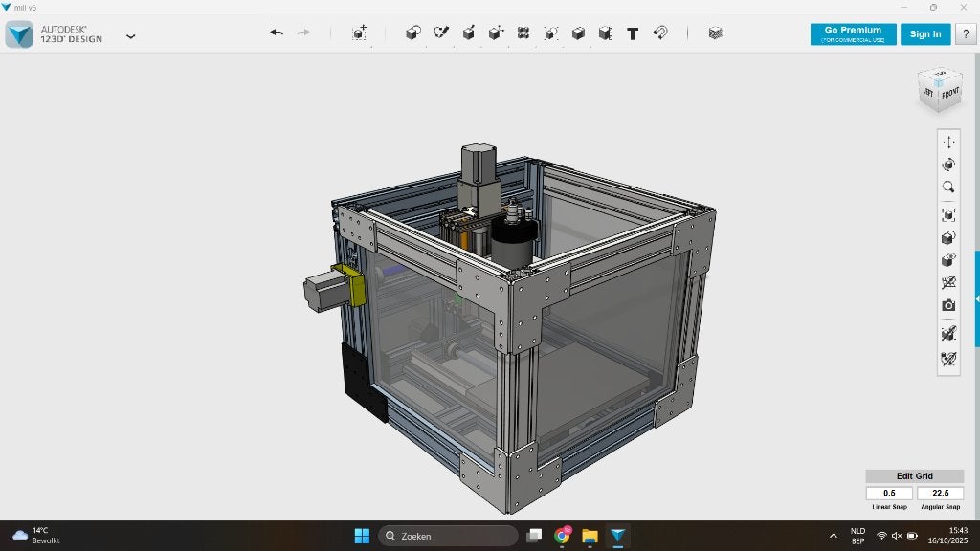Open the Transform tool with plus sign

pos(360,33)
